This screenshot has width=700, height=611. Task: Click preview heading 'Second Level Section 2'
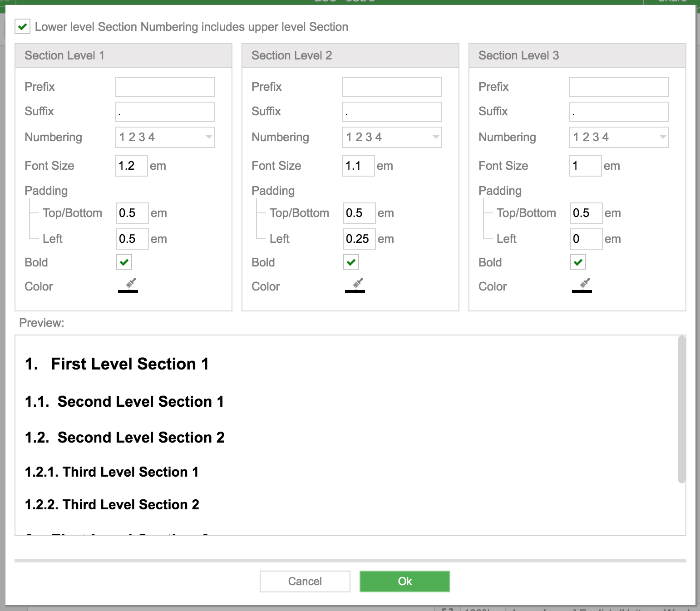click(x=141, y=438)
